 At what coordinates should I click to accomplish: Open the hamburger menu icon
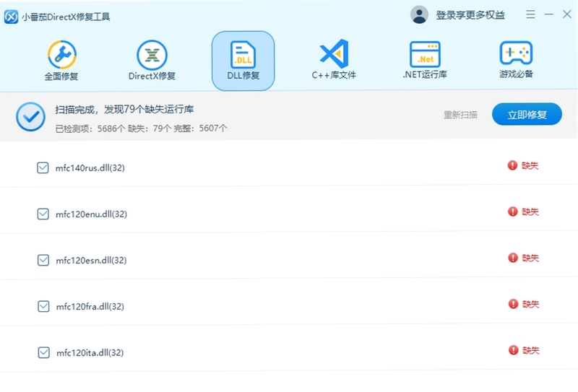(x=530, y=14)
